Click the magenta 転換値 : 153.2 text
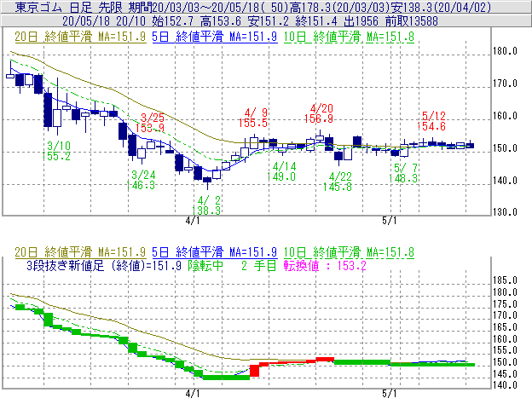Screen dimensions: 532x404 pyautogui.click(x=325, y=266)
